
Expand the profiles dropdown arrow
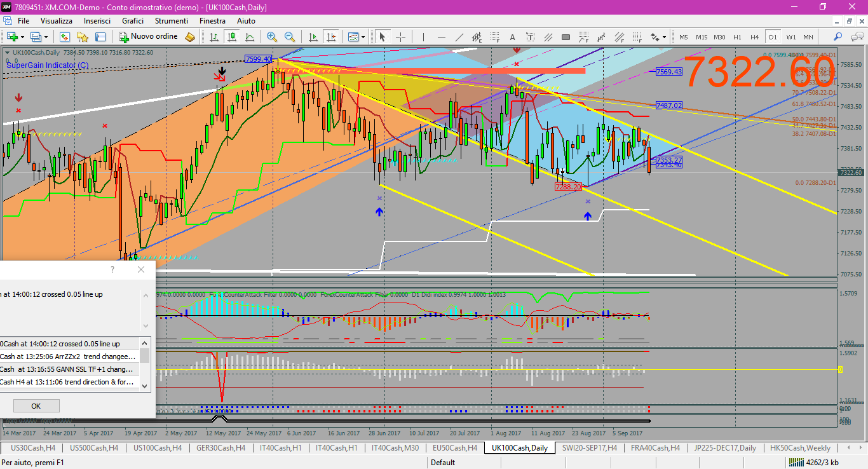click(47, 37)
